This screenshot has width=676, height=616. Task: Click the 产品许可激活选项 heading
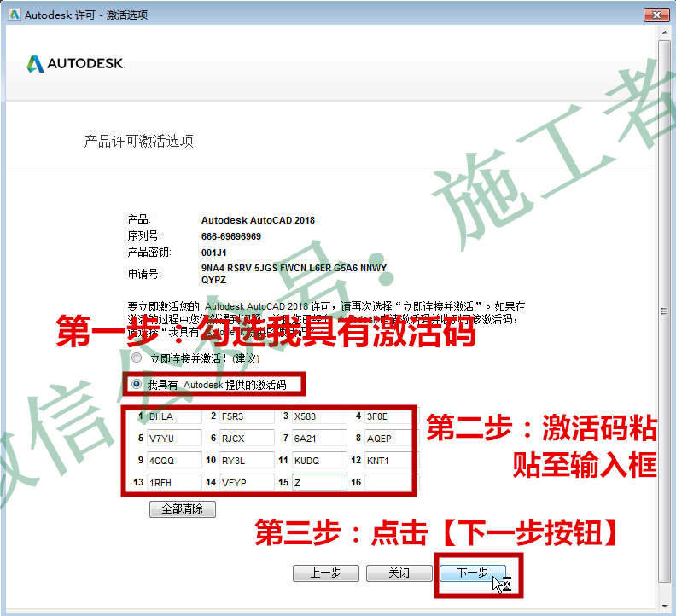[139, 141]
